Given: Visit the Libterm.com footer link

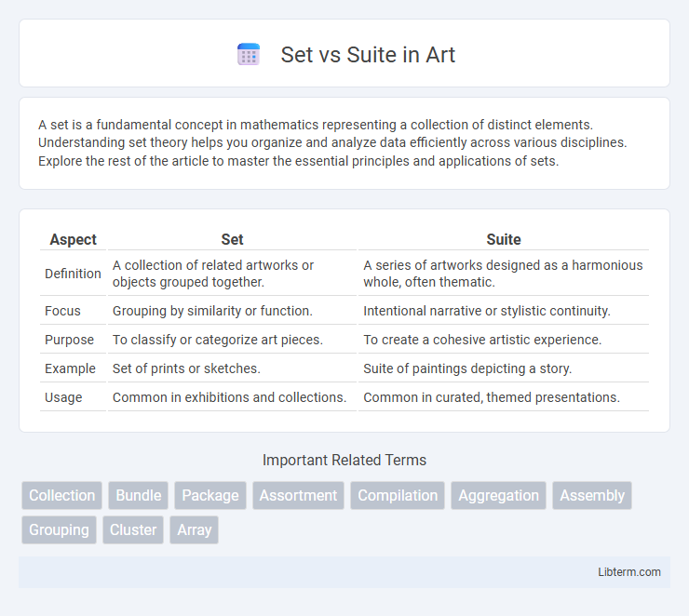Looking at the screenshot, I should (629, 571).
